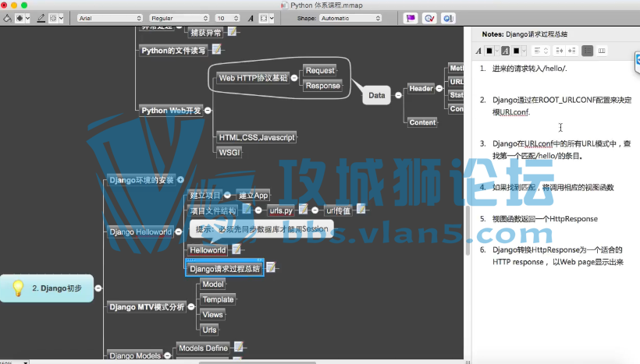Click the lightbulb icon on Django初步 topic

pyautogui.click(x=18, y=288)
